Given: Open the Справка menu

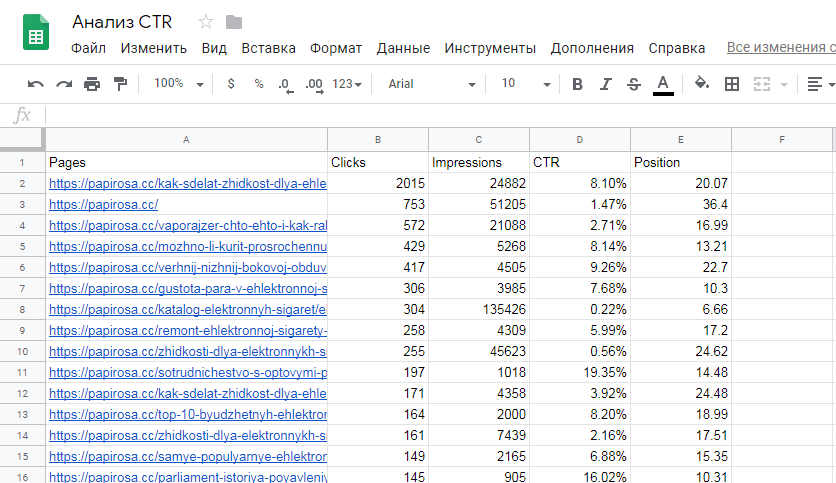Looking at the screenshot, I should [677, 48].
